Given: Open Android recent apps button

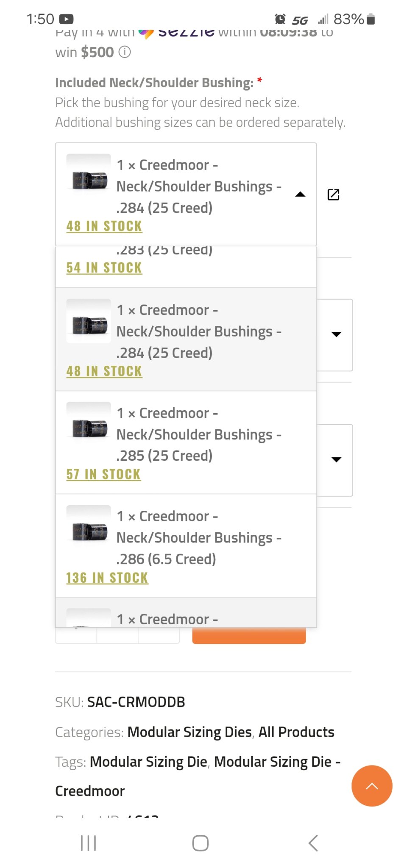Looking at the screenshot, I should tap(88, 843).
